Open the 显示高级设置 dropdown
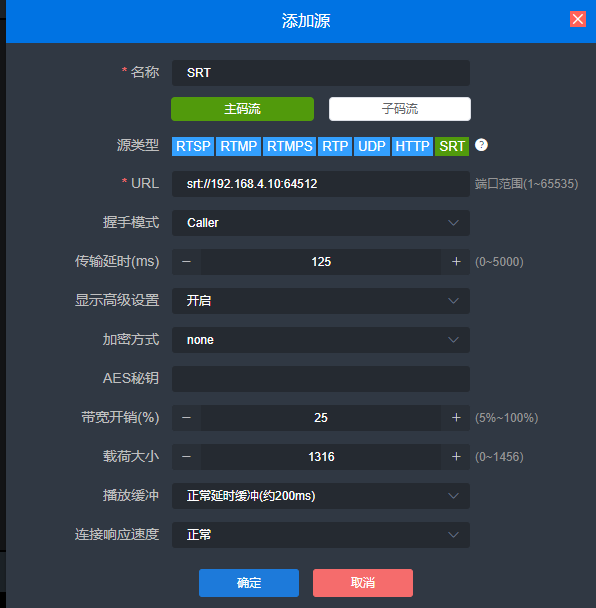 (321, 301)
